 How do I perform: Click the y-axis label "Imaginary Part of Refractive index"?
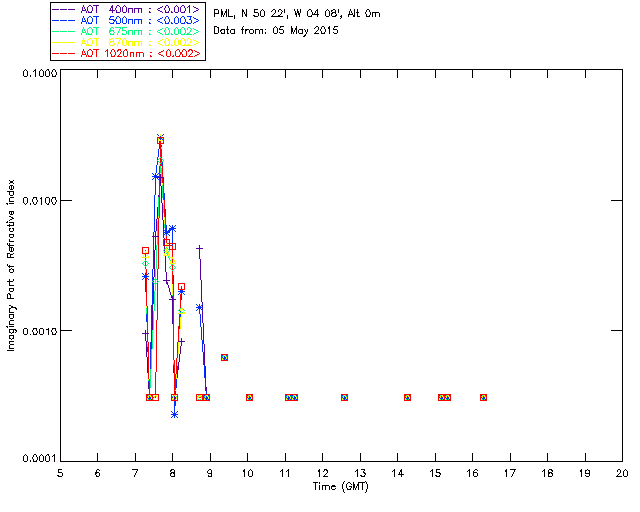11,265
